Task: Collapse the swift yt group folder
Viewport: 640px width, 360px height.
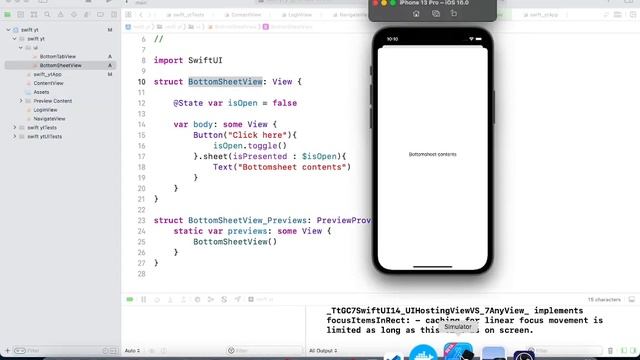Action: tap(15, 39)
